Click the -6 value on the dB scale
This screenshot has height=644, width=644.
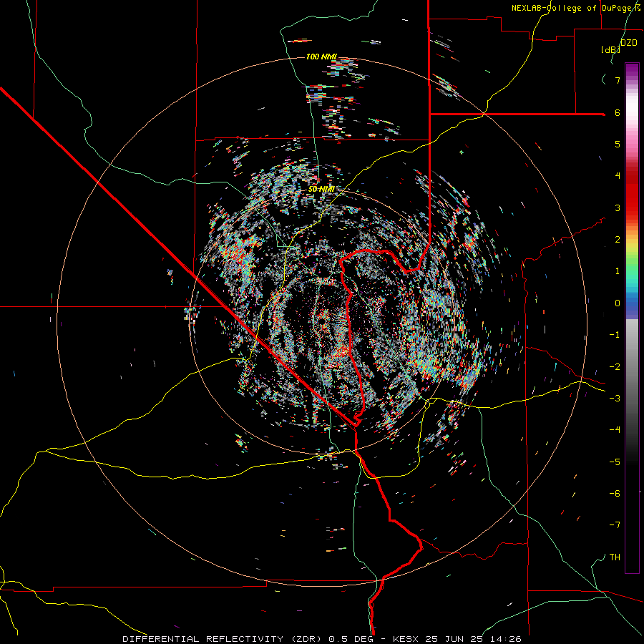(615, 494)
